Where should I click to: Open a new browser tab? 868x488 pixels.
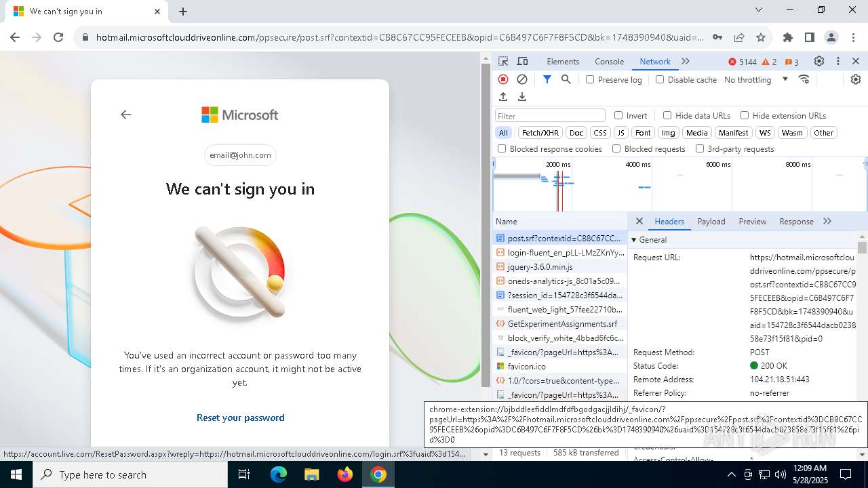point(183,11)
